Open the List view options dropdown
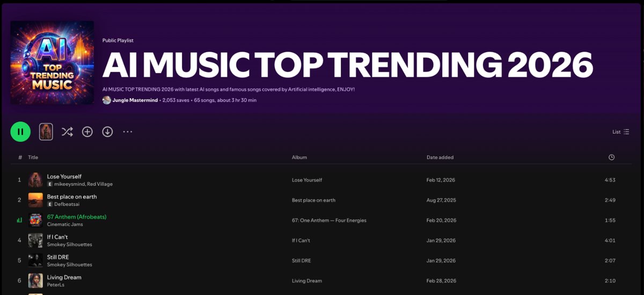The image size is (644, 295). click(x=621, y=132)
